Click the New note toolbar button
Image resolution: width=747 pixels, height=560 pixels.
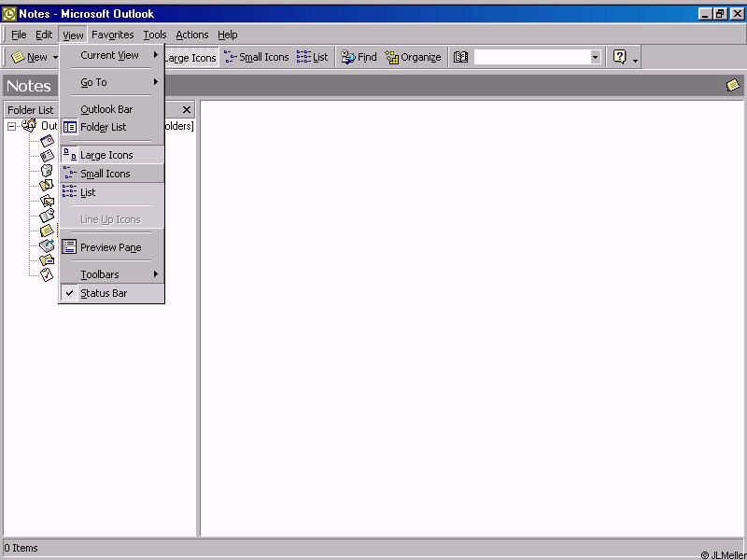(x=29, y=57)
